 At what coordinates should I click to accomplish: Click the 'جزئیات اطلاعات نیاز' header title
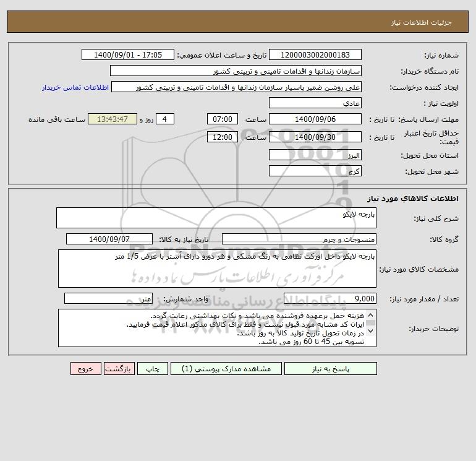click(422, 23)
